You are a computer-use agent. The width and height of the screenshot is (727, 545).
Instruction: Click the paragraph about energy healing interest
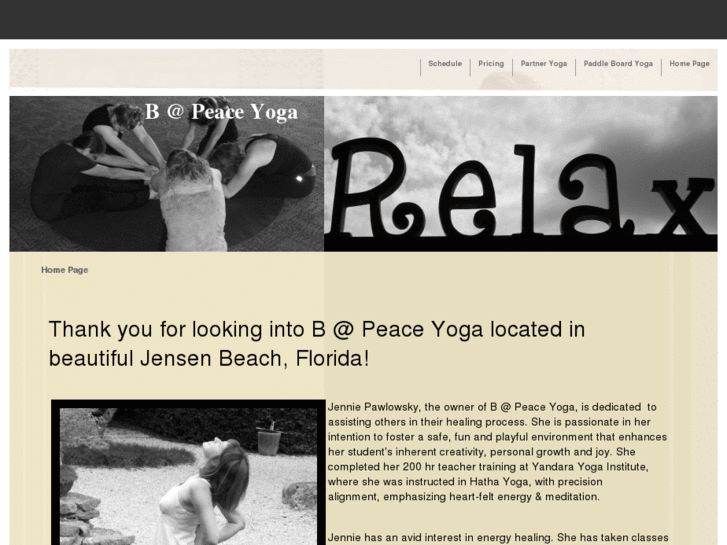point(497,538)
